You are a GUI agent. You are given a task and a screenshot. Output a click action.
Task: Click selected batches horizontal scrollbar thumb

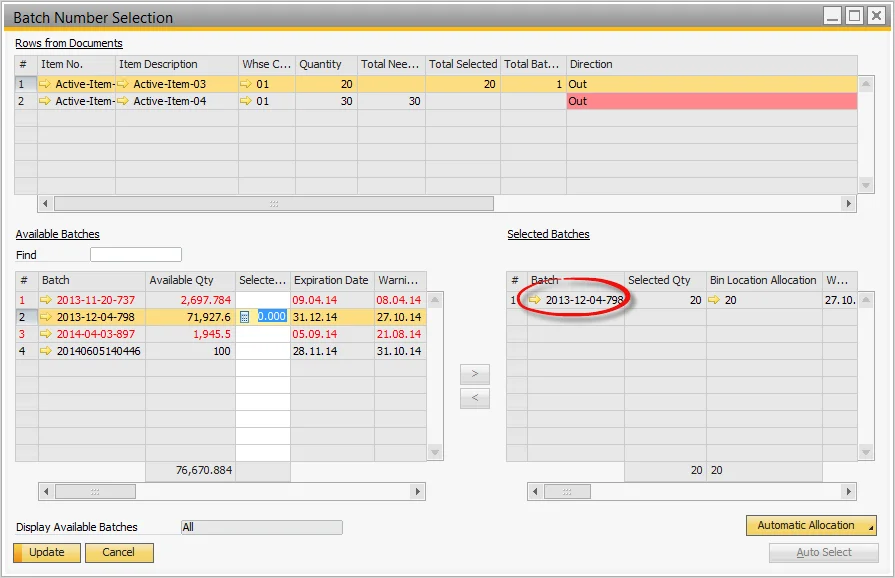(x=567, y=491)
